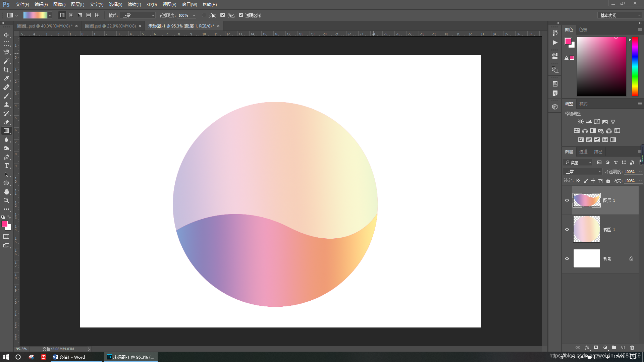Viewport: 644px width, 362px height.
Task: Click the pink foreground color swatch in toolbox
Action: pos(5,224)
